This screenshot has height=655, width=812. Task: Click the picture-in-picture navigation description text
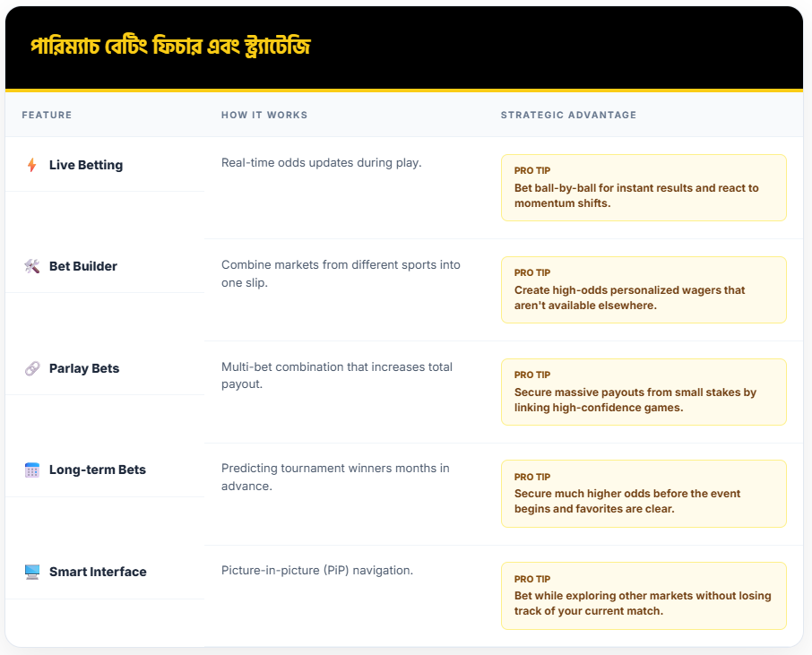tap(317, 570)
